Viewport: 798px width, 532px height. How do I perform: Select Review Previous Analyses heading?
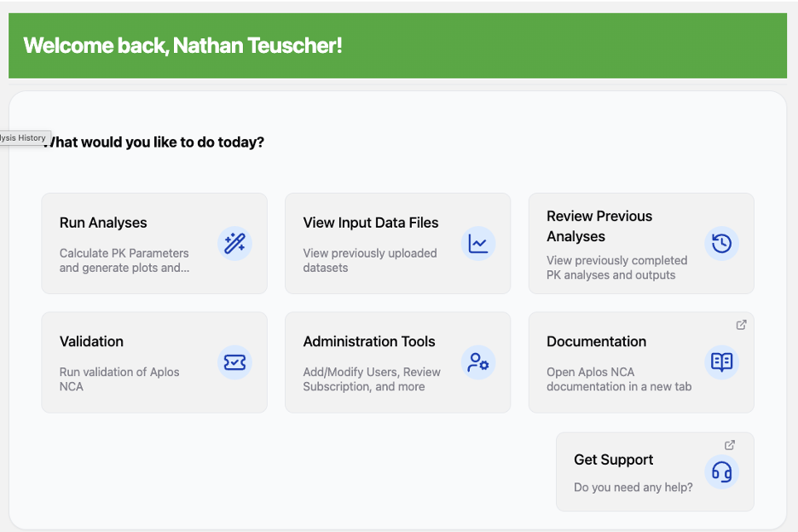[599, 226]
